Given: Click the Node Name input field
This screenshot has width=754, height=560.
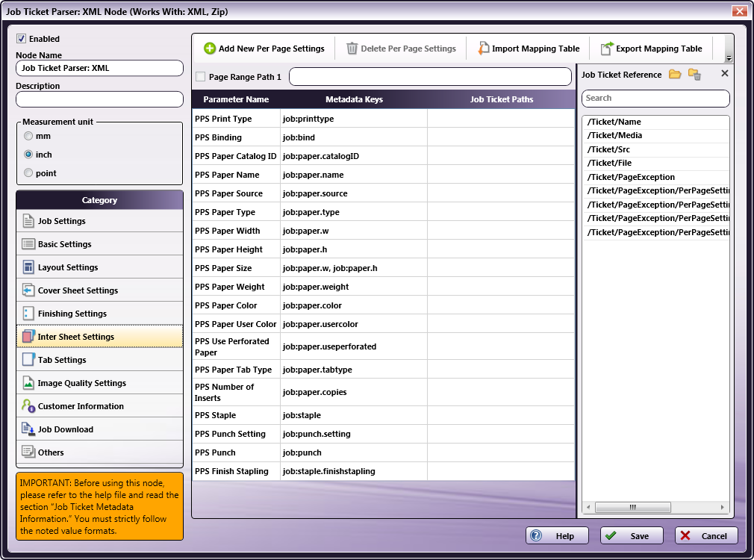Looking at the screenshot, I should point(99,68).
